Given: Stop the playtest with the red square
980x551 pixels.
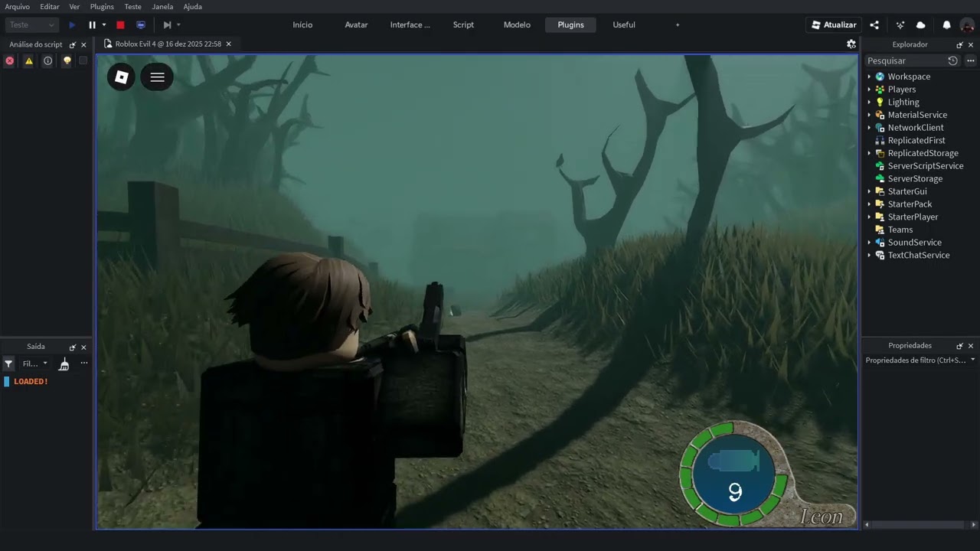Looking at the screenshot, I should pyautogui.click(x=120, y=25).
